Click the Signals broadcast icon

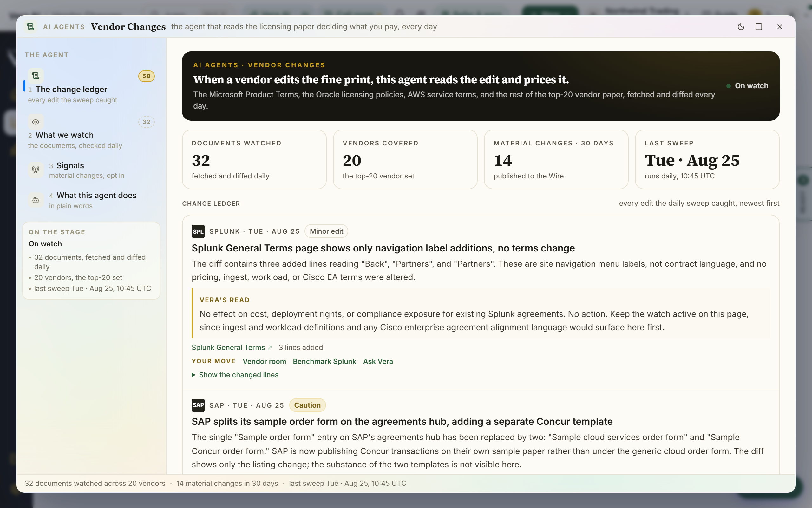click(36, 170)
